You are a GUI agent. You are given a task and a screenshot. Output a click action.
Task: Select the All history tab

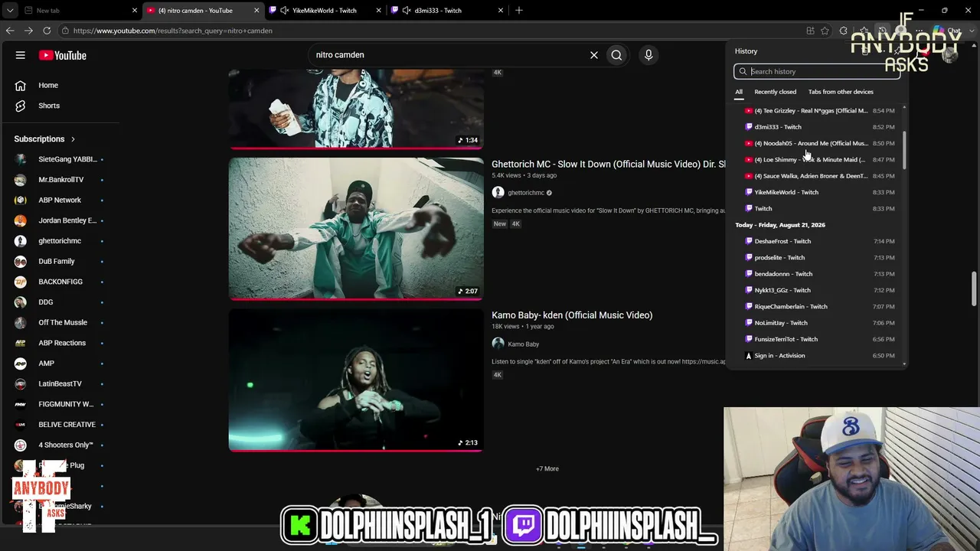pos(739,92)
